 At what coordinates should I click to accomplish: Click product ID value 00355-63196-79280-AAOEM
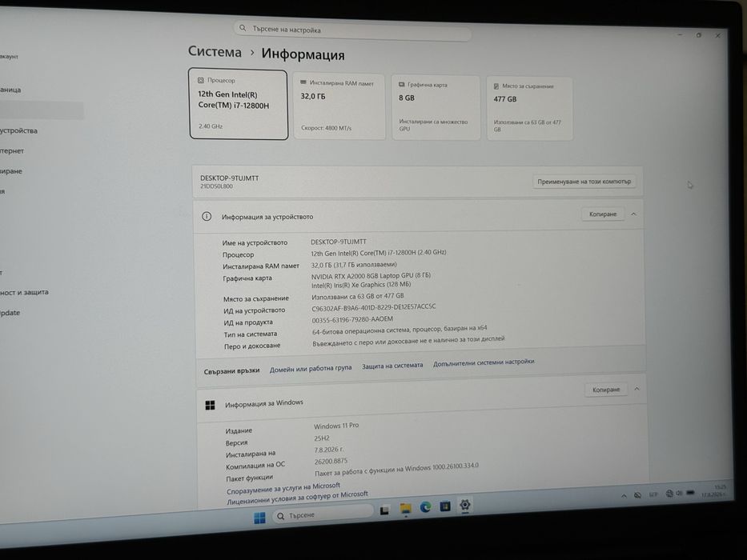coord(352,319)
